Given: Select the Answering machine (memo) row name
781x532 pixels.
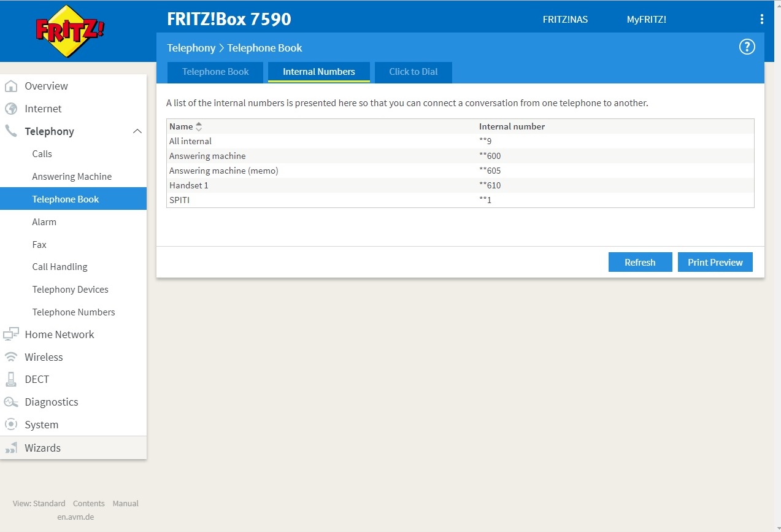Looking at the screenshot, I should 224,171.
